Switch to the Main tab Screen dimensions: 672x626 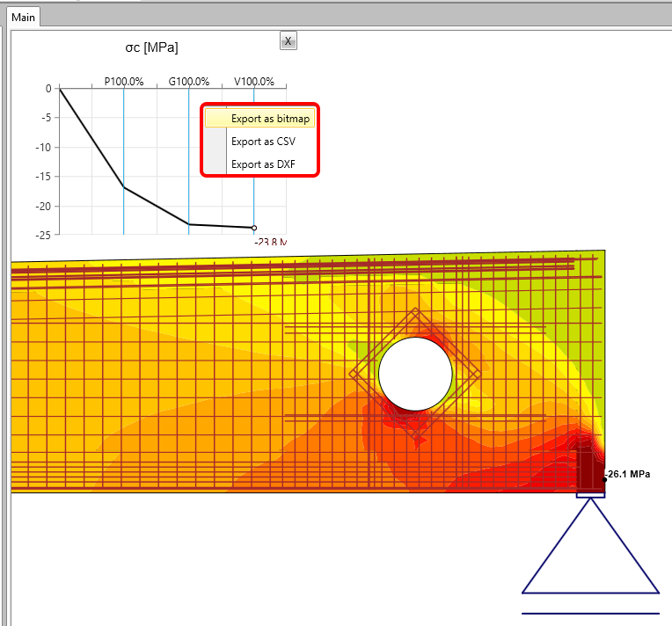(x=23, y=17)
